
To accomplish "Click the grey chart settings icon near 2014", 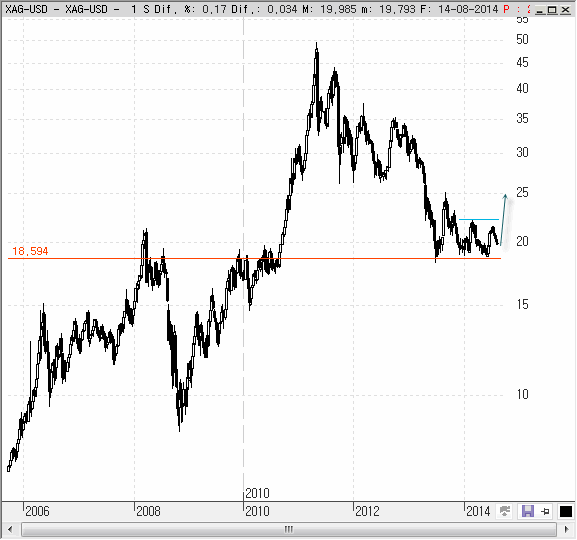I will [x=505, y=511].
